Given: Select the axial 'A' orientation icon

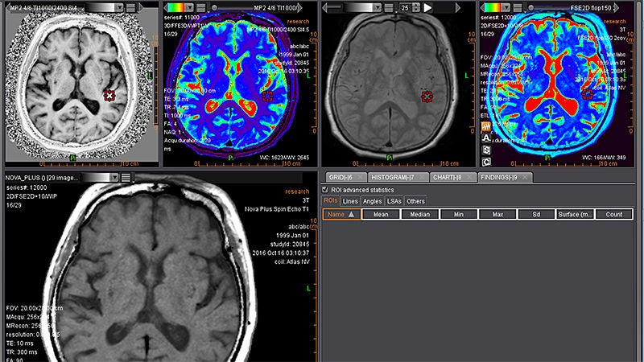Looking at the screenshot, I should (x=486, y=138).
